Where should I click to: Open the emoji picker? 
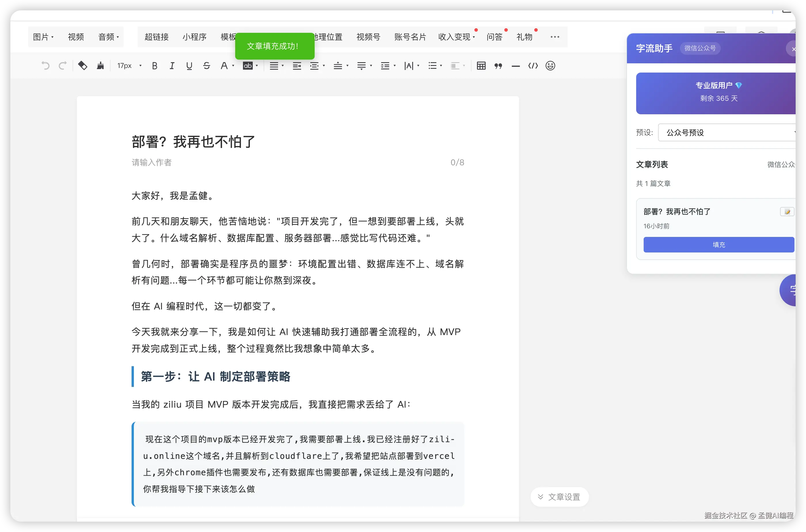point(550,66)
